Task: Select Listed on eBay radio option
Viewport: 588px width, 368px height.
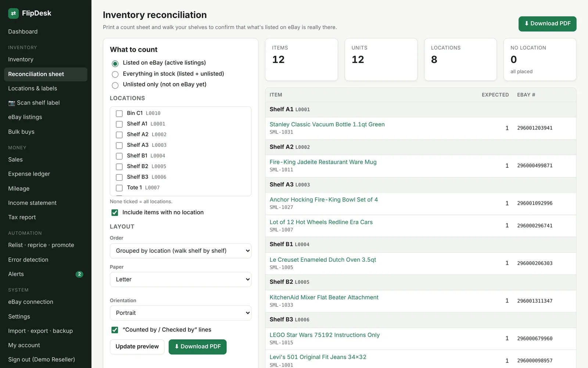Action: 115,63
